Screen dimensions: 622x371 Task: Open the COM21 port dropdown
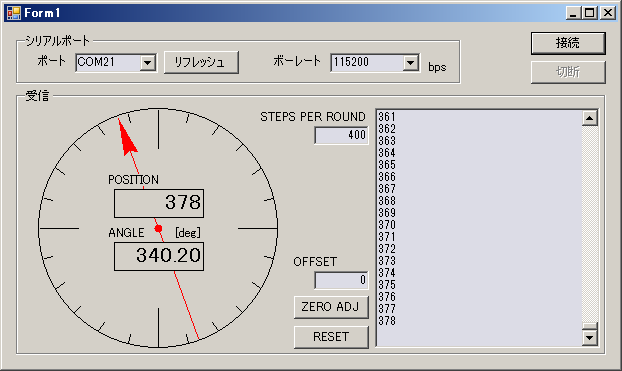pos(148,63)
